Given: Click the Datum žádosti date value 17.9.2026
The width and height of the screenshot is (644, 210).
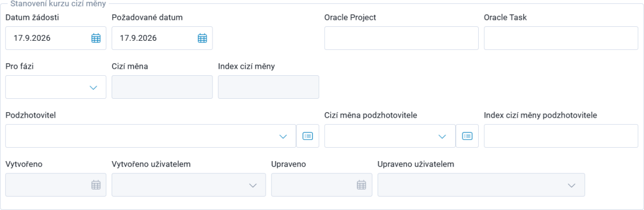Looking at the screenshot, I should (32, 38).
